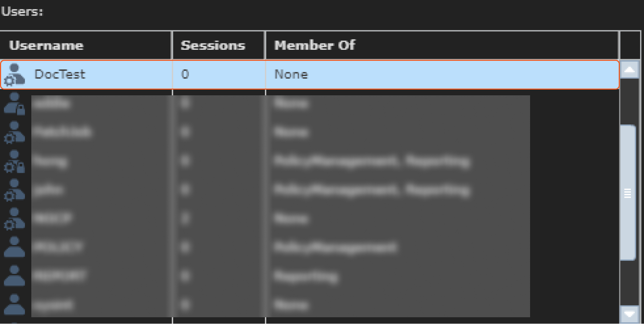This screenshot has height=324, width=644.
Task: Select the DocTest username in the list
Action: (x=60, y=74)
